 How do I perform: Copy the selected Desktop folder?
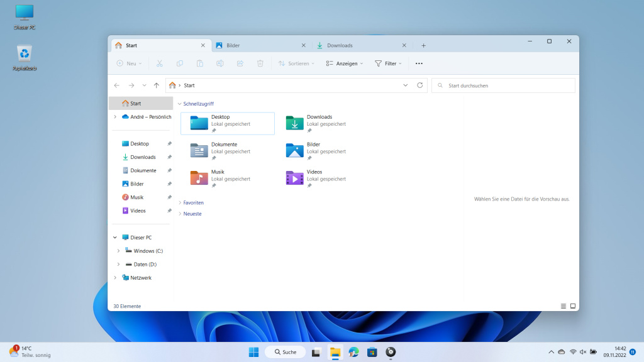(179, 63)
